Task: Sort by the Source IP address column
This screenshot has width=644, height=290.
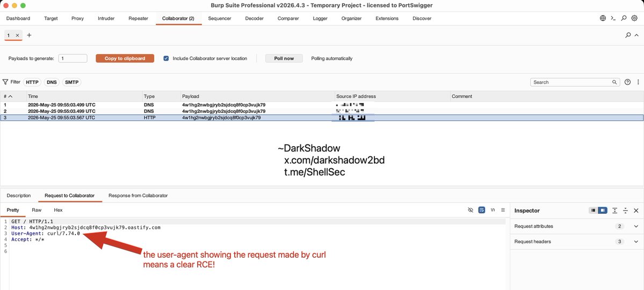Action: pyautogui.click(x=392, y=97)
